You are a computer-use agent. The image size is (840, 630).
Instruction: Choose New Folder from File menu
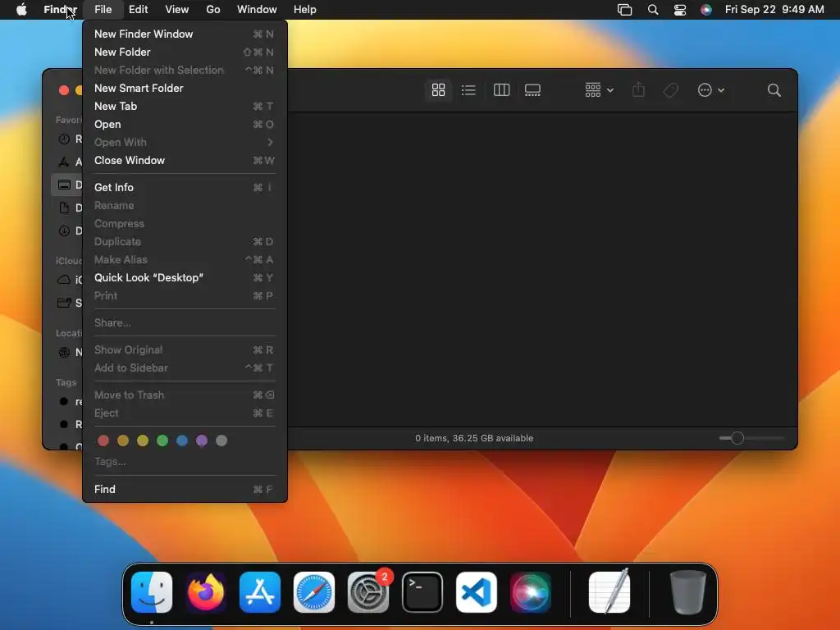click(185, 52)
